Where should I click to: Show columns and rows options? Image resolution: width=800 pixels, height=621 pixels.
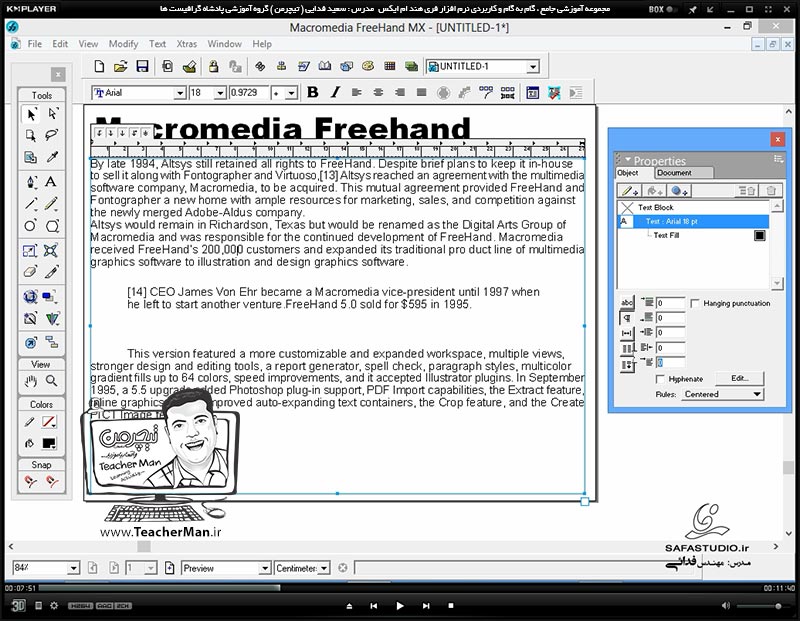point(627,349)
